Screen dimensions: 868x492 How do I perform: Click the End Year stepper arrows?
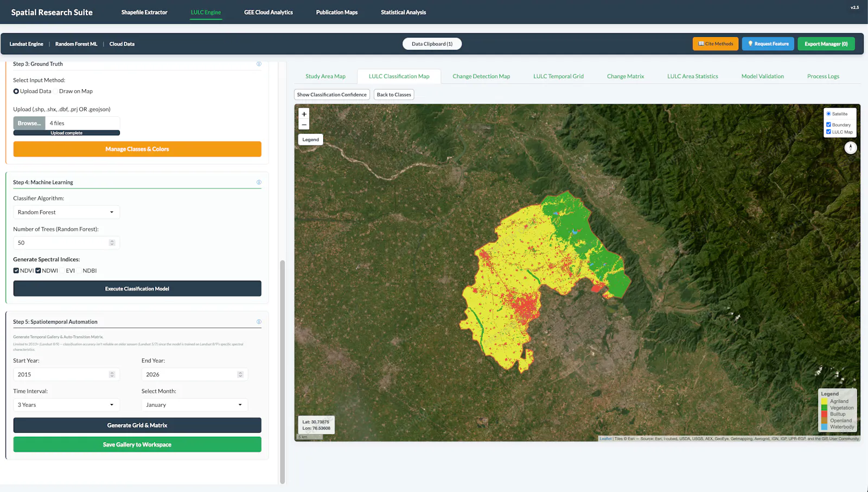tap(240, 375)
